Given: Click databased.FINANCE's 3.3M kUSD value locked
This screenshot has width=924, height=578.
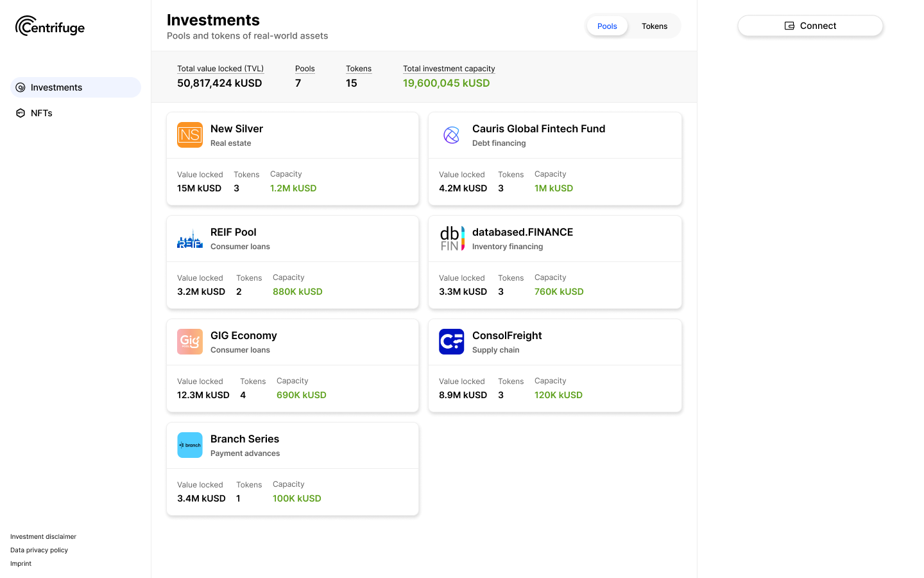Looking at the screenshot, I should (463, 292).
